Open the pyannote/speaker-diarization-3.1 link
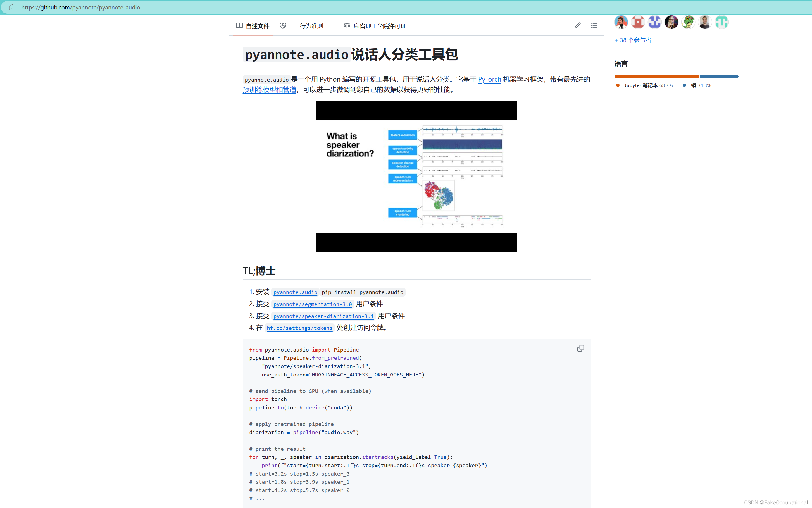The height and width of the screenshot is (508, 812). coord(323,316)
